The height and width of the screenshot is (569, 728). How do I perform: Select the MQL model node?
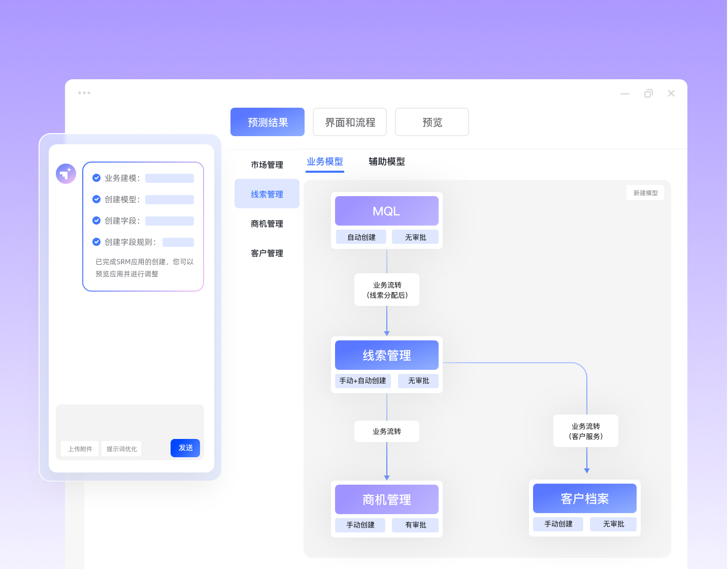pyautogui.click(x=386, y=211)
